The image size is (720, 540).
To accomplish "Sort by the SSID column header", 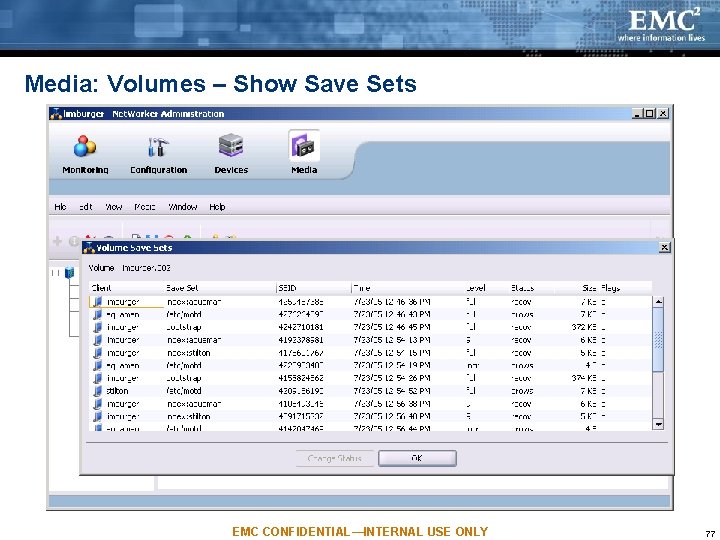I will click(314, 288).
